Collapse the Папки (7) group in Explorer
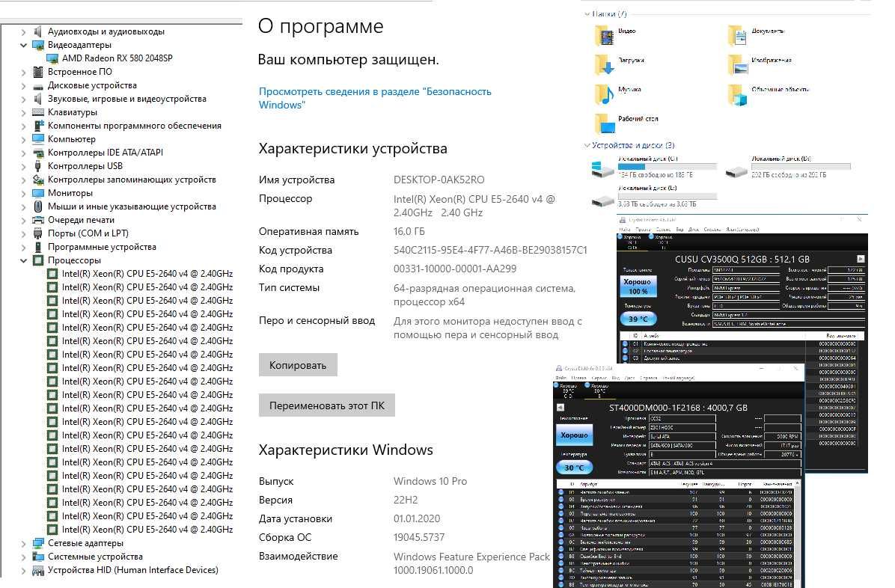This screenshot has height=588, width=895. (x=587, y=13)
